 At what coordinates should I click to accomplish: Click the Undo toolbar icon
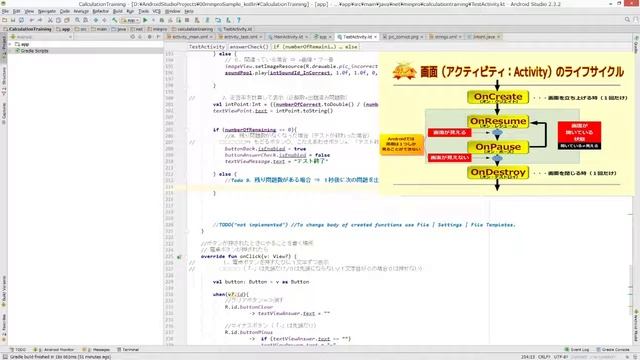click(32, 20)
